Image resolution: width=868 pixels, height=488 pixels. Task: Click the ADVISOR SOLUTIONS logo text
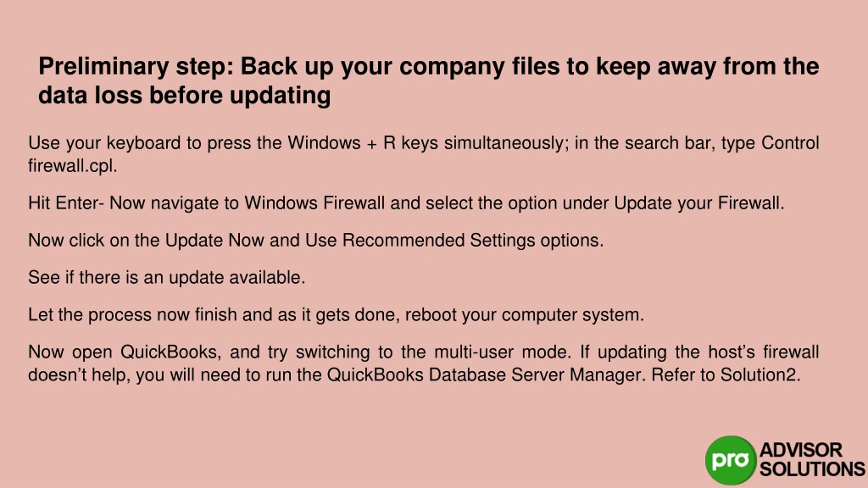[811, 460]
